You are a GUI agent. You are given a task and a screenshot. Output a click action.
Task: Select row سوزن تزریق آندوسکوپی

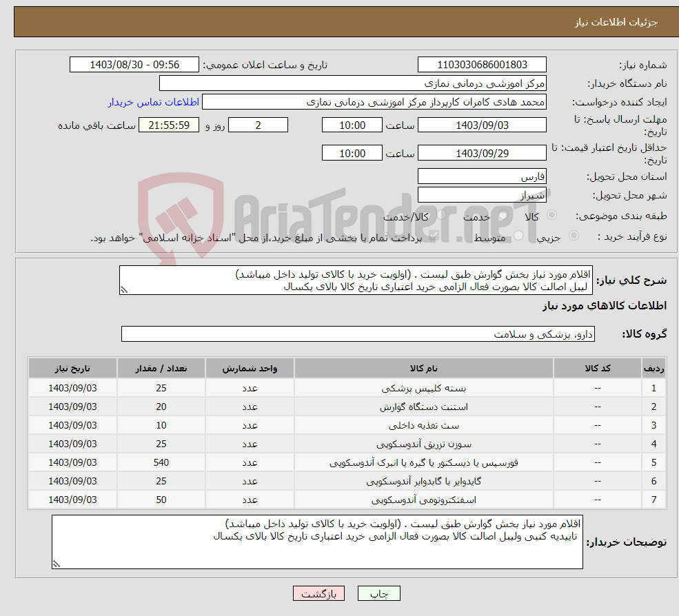point(347,444)
